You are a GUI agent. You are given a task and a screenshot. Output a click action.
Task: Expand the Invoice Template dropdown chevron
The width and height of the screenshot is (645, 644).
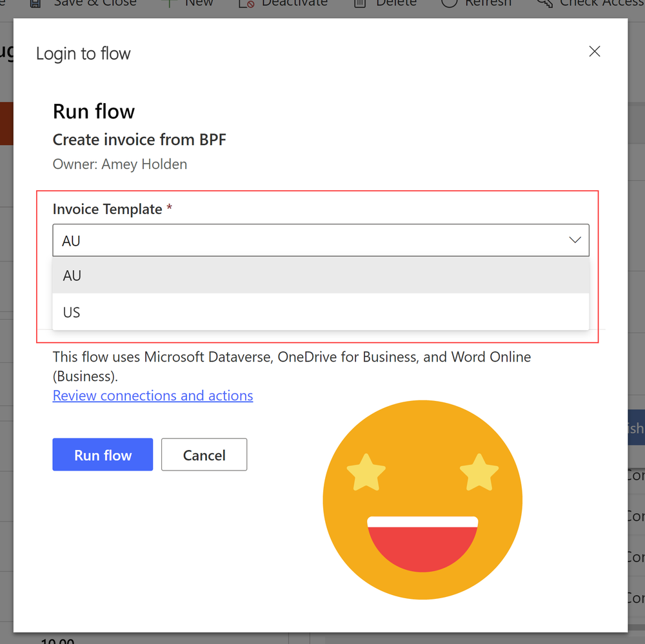[x=574, y=239]
